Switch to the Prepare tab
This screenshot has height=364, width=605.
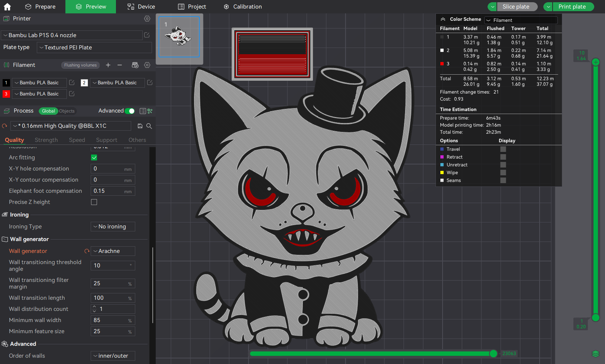coord(40,7)
